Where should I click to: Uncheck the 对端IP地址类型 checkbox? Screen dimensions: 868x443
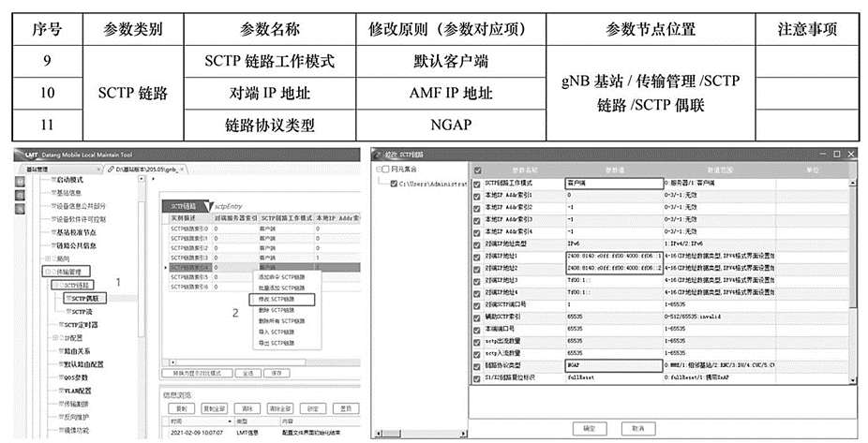tap(476, 244)
